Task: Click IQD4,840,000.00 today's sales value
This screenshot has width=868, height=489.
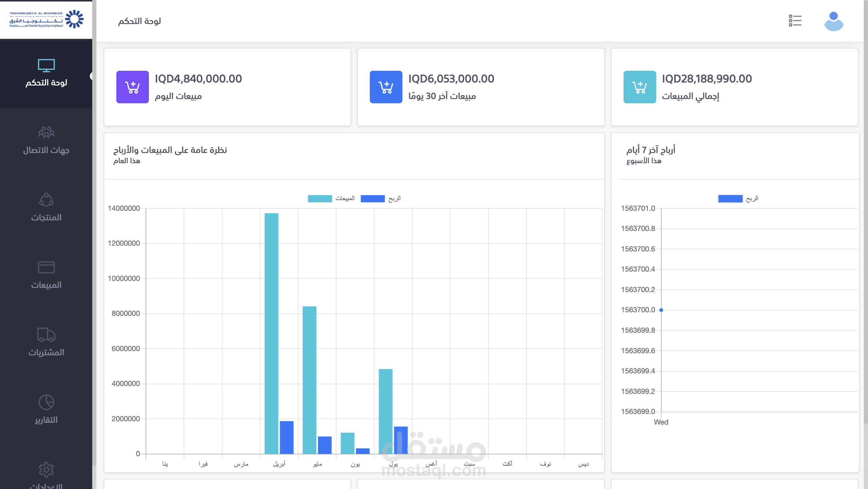Action: pos(198,79)
